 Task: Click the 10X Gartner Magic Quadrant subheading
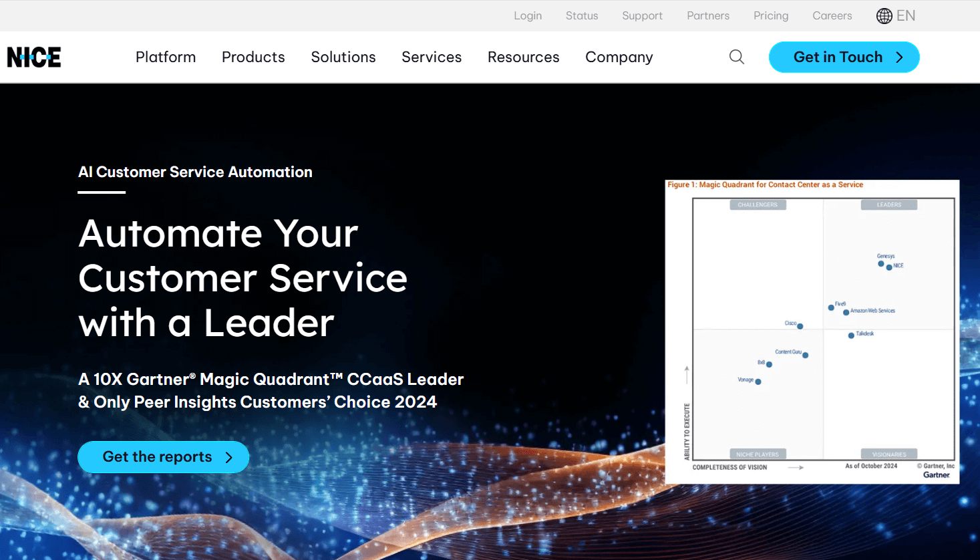pos(271,390)
